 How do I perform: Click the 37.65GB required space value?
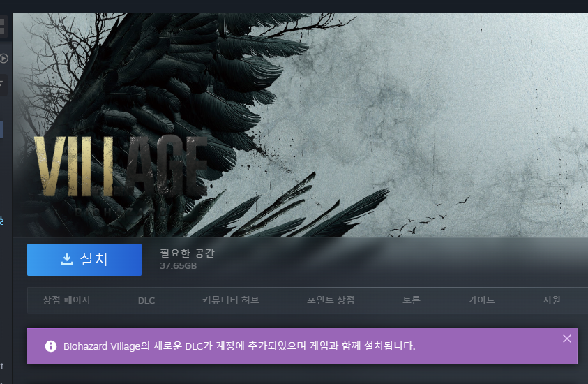[178, 266]
